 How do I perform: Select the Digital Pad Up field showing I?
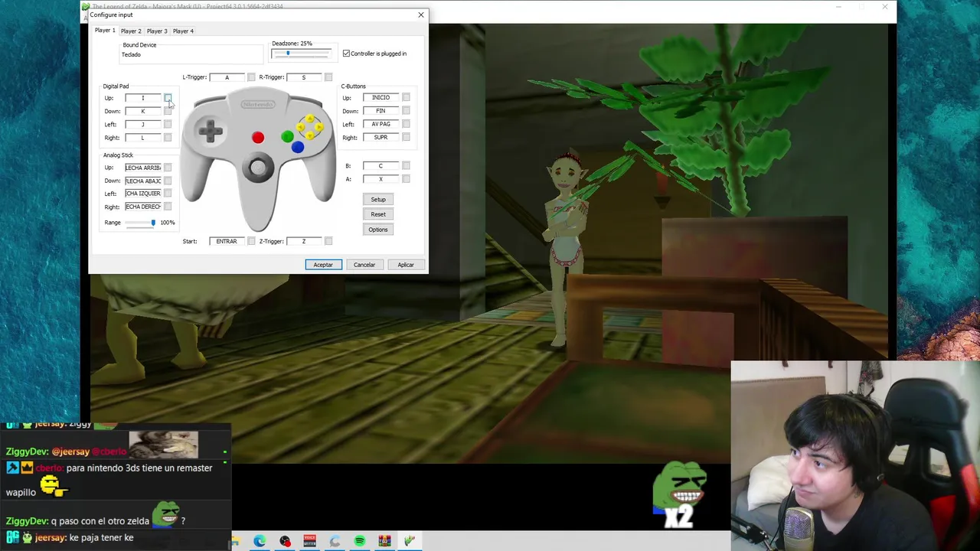143,98
